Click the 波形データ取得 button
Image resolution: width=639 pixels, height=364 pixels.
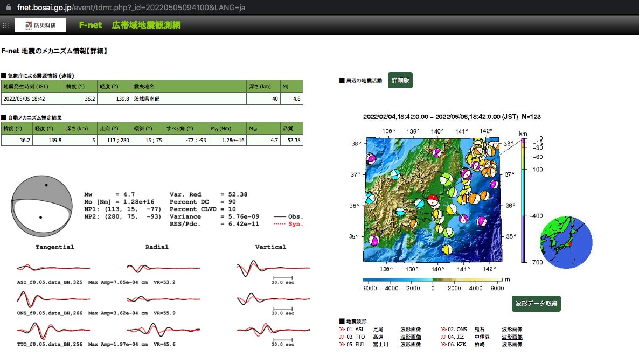pyautogui.click(x=536, y=303)
